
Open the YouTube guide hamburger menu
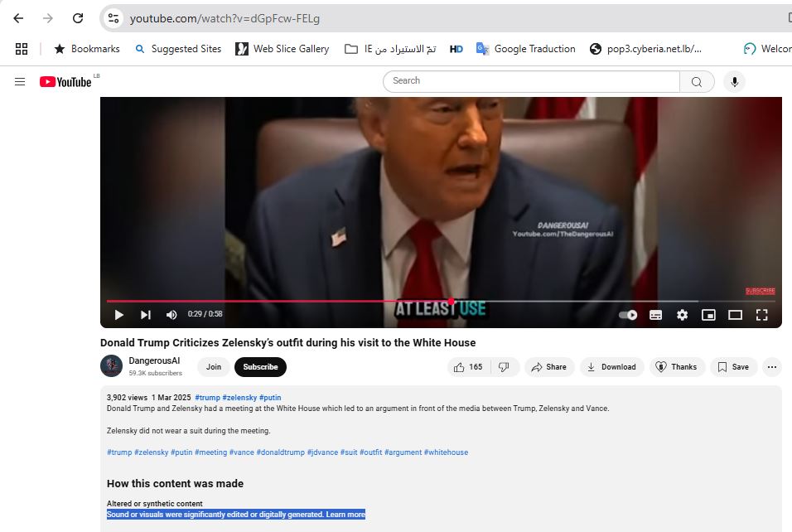point(20,81)
